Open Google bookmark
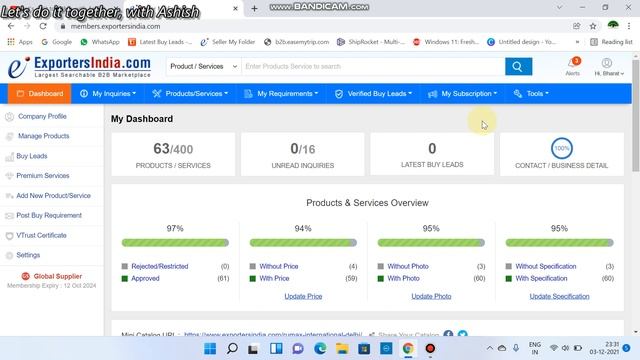This screenshot has height=360, width=640. 57,42
